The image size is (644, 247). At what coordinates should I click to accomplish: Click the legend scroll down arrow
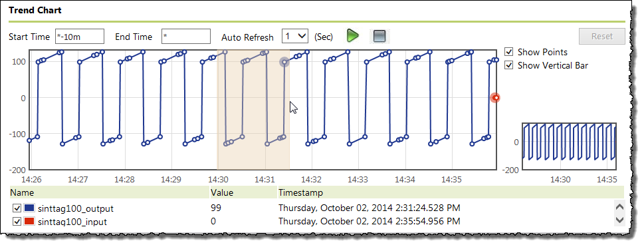(x=619, y=220)
